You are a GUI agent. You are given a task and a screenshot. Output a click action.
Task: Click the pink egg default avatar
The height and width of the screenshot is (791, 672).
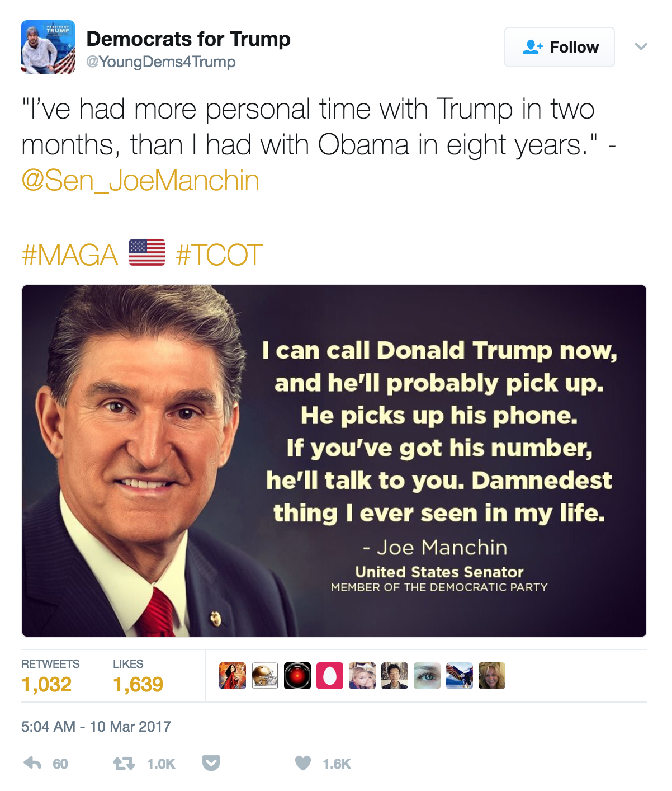pyautogui.click(x=330, y=676)
